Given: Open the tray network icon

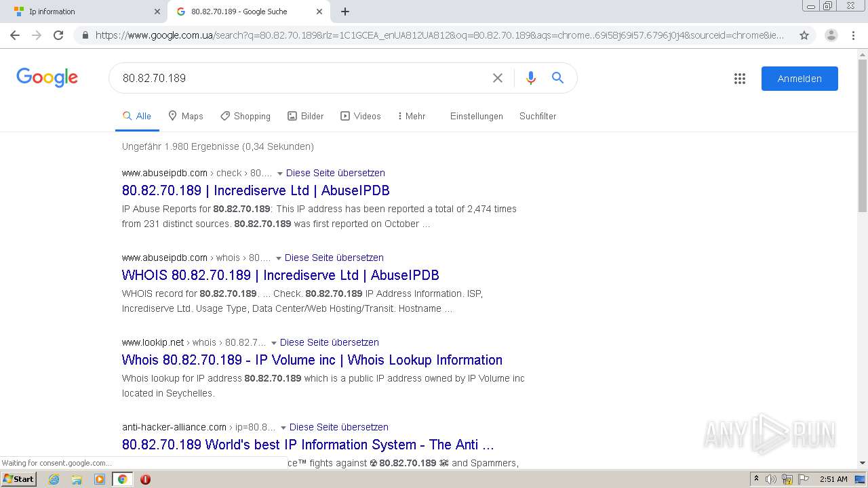Looking at the screenshot, I should [x=787, y=479].
